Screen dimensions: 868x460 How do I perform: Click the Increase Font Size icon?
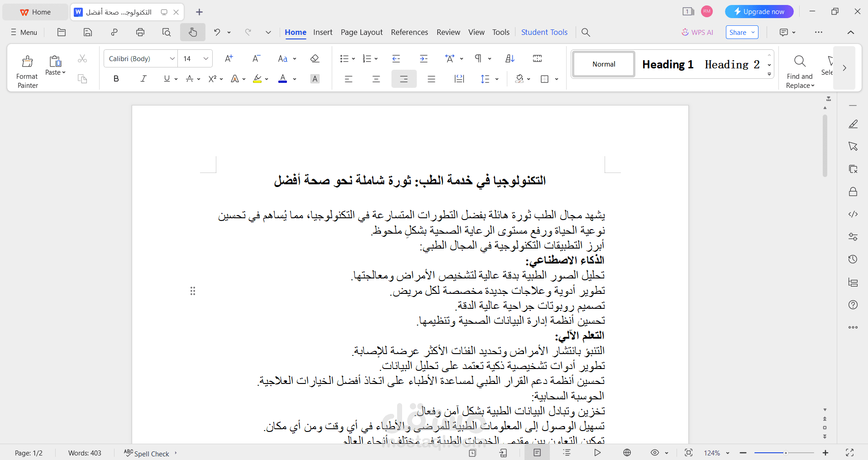[229, 58]
